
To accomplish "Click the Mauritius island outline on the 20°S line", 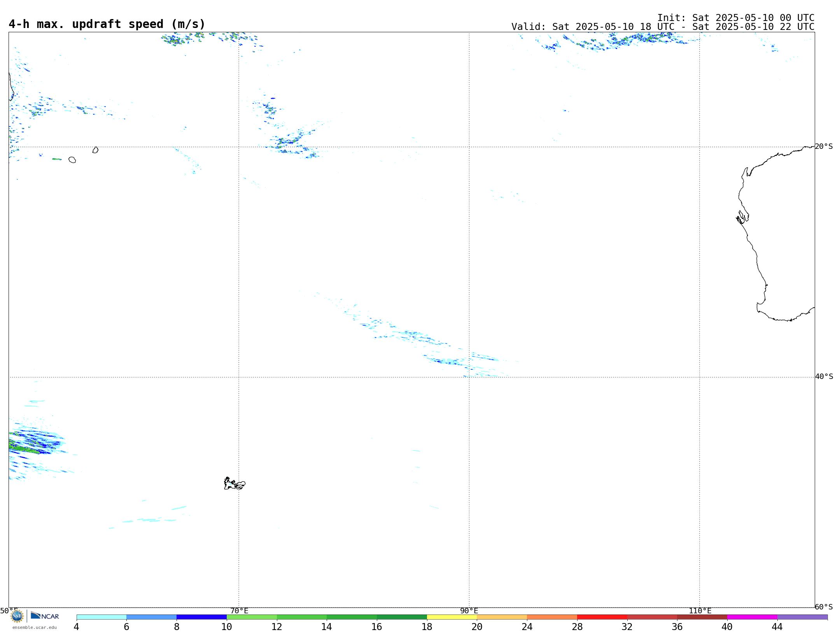I will pos(95,150).
